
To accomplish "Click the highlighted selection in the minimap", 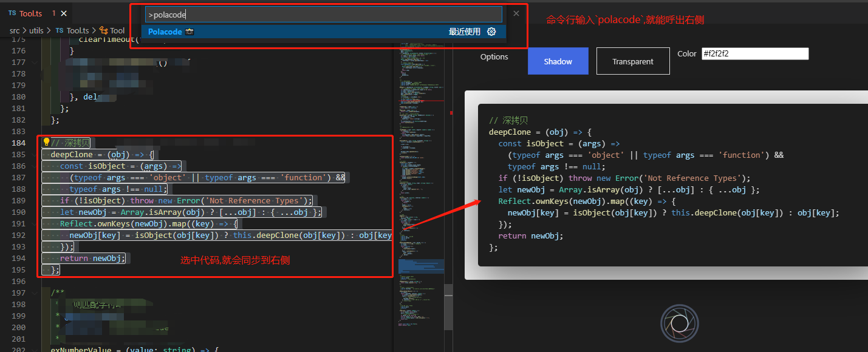I will pyautogui.click(x=421, y=267).
